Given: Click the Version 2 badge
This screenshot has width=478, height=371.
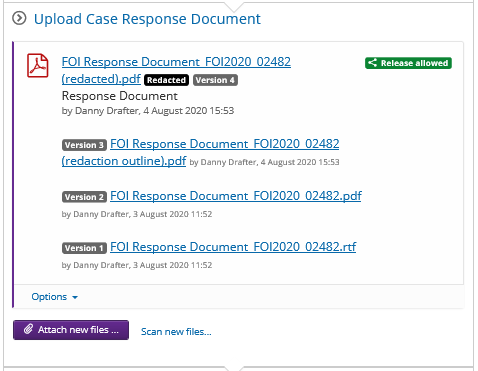Looking at the screenshot, I should (x=84, y=197).
